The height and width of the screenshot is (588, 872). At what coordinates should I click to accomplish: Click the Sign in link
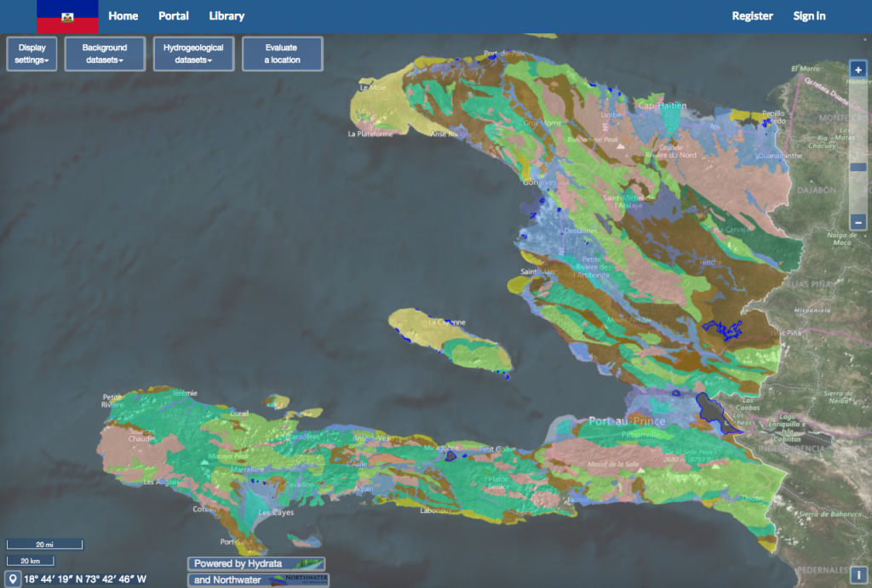pyautogui.click(x=809, y=16)
